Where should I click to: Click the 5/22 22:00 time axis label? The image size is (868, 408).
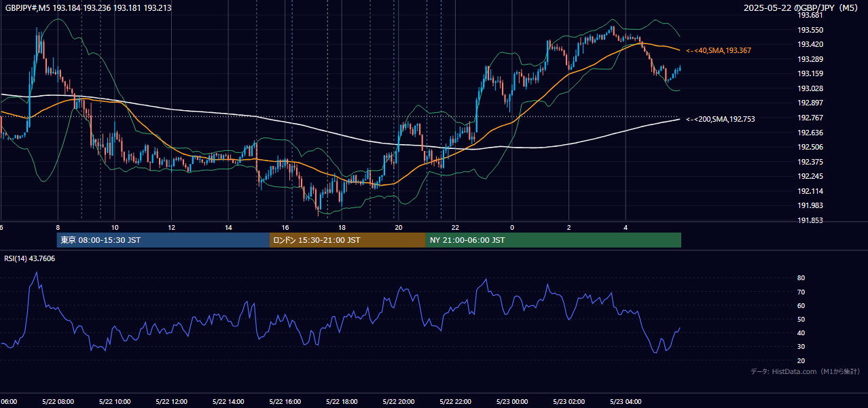455,401
